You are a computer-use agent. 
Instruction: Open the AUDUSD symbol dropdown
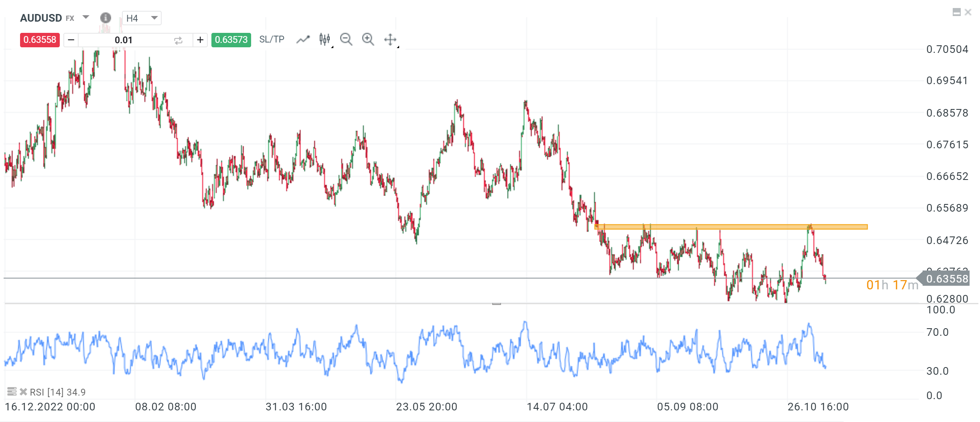pyautogui.click(x=85, y=18)
